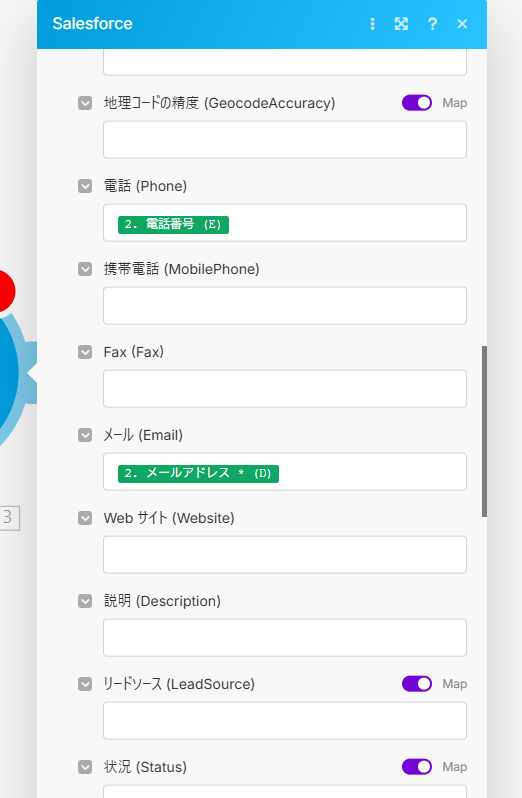Screen dimensions: 522x798
Task: Toggle off Map for GeocodeAccuracy
Action: (x=417, y=103)
